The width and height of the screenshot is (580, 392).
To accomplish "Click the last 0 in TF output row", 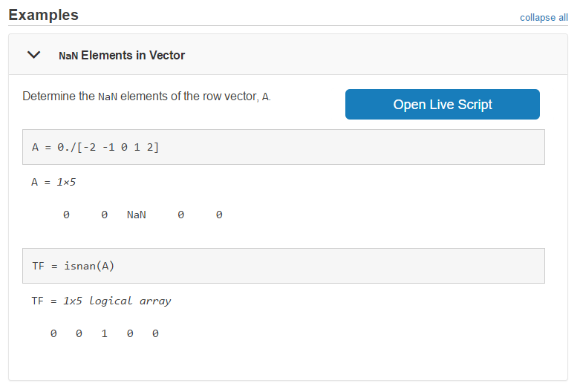I will 155,334.
